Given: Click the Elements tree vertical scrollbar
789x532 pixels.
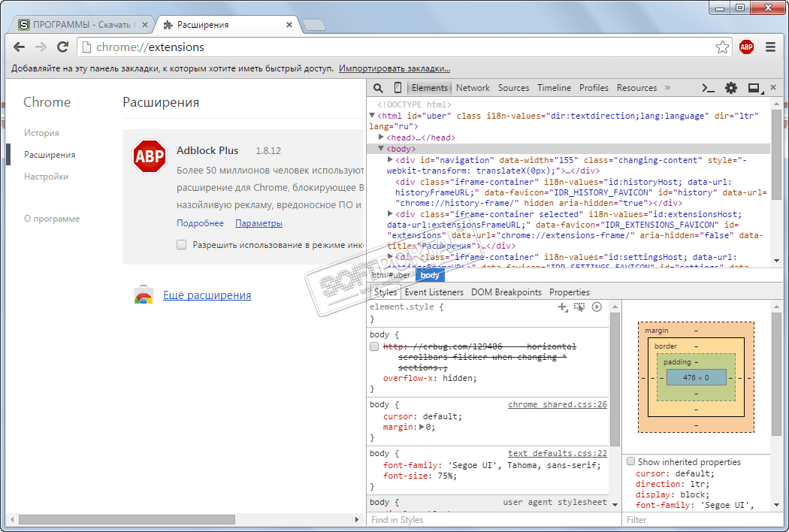Looking at the screenshot, I should 776,155.
